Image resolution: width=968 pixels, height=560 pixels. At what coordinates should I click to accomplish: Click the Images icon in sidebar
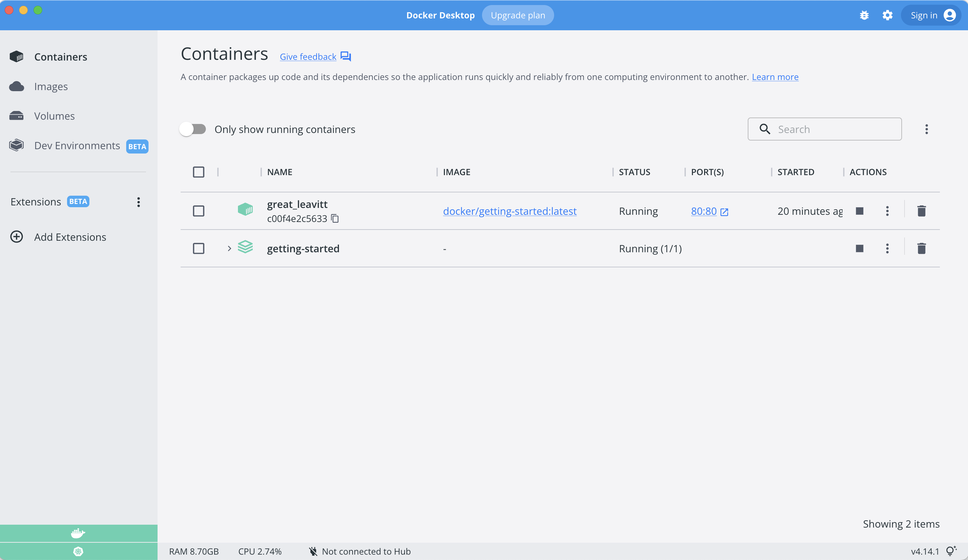pyautogui.click(x=17, y=86)
